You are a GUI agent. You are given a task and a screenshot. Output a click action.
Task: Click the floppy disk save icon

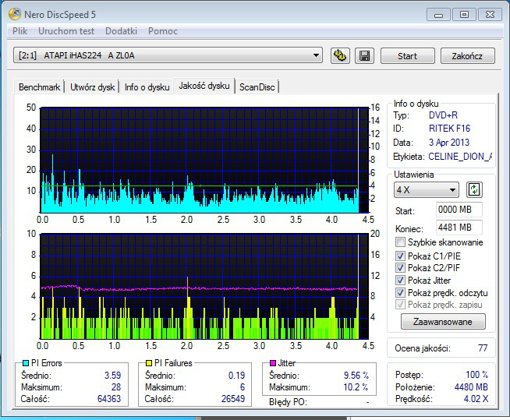[364, 56]
